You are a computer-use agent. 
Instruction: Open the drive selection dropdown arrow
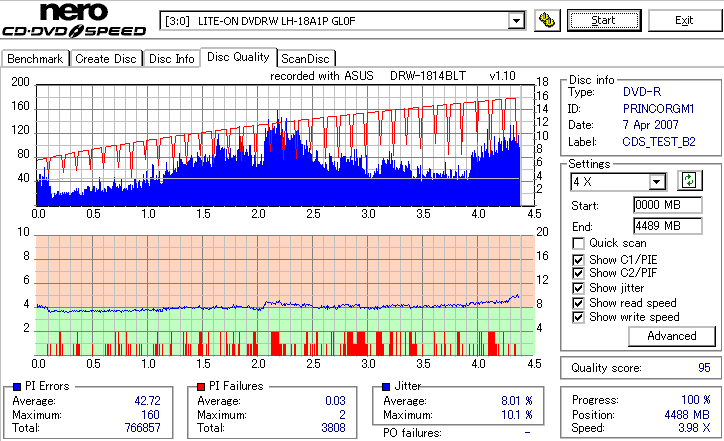tap(516, 21)
